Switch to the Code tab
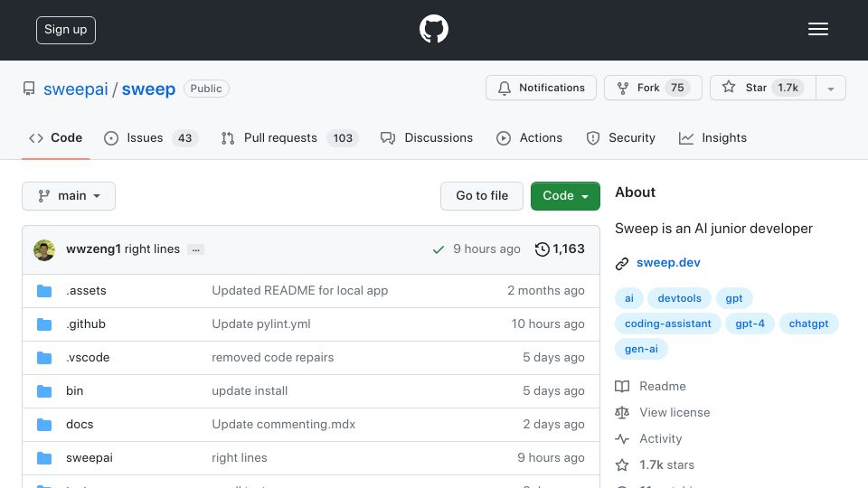 [x=55, y=137]
